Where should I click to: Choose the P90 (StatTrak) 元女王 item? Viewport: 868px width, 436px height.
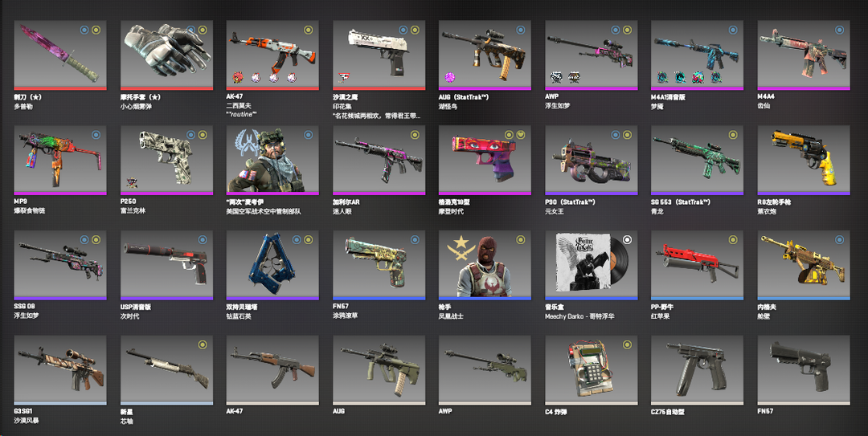point(592,161)
